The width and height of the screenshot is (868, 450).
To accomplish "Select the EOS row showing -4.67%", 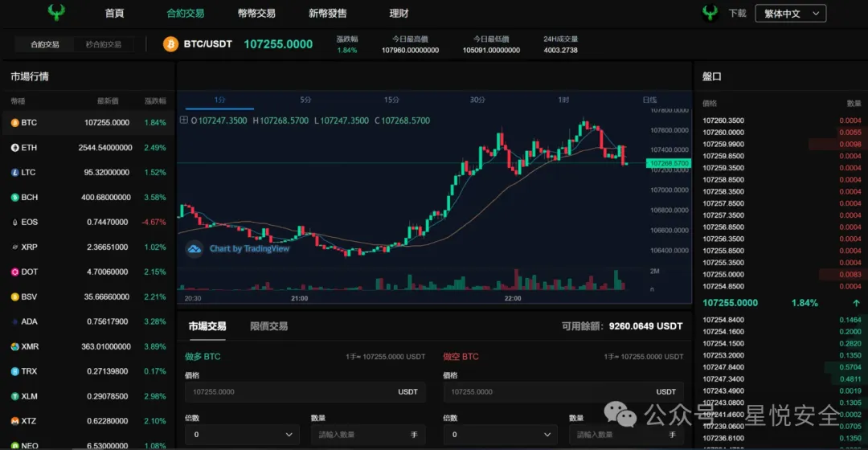I will click(88, 222).
